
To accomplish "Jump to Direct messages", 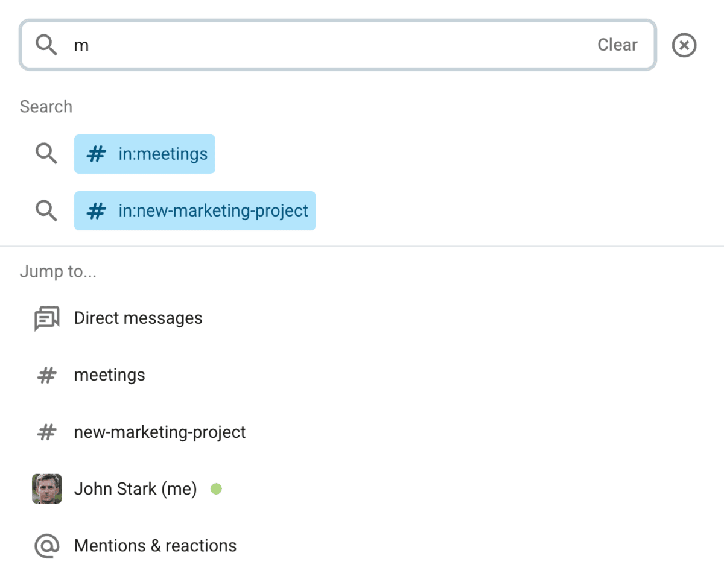I will (138, 318).
